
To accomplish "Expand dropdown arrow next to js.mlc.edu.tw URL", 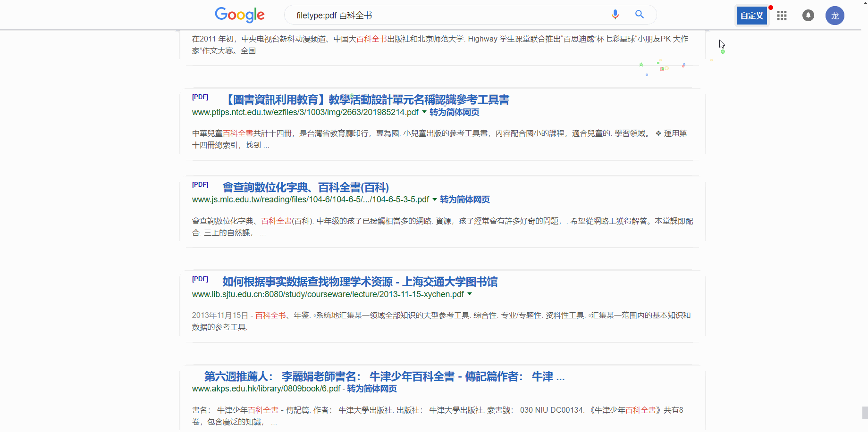I will [x=435, y=199].
